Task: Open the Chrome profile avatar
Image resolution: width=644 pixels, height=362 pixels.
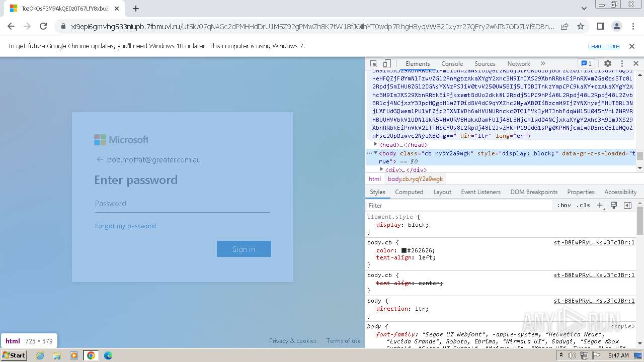Action: click(616, 26)
